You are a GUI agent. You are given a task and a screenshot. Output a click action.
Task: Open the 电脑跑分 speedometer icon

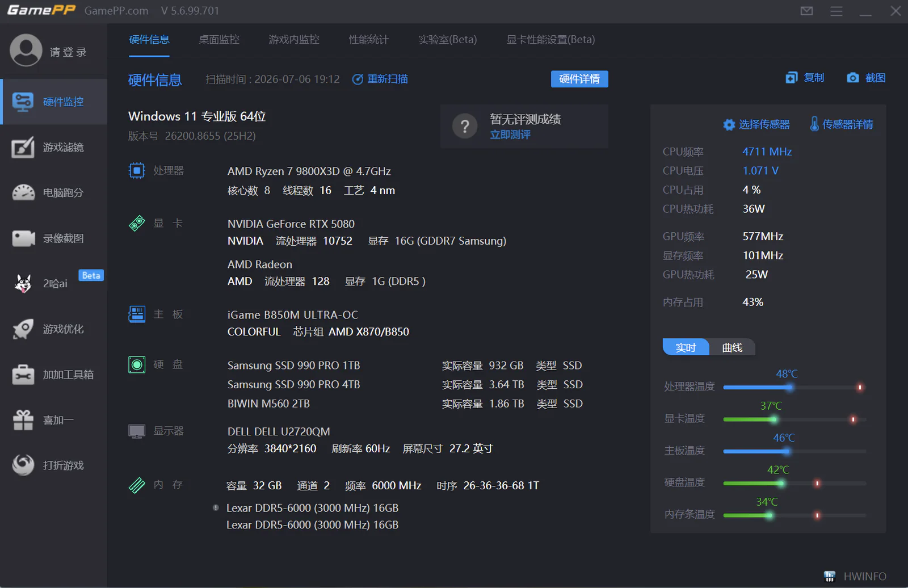23,193
